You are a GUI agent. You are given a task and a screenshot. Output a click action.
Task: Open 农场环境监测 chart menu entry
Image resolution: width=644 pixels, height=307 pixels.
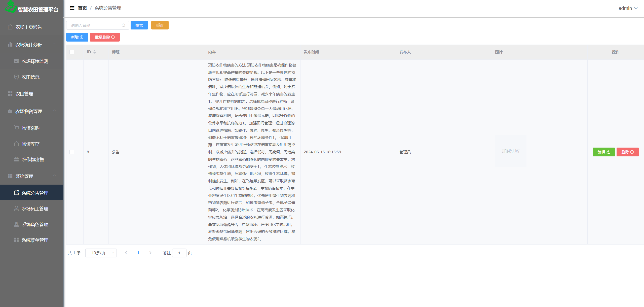click(35, 61)
